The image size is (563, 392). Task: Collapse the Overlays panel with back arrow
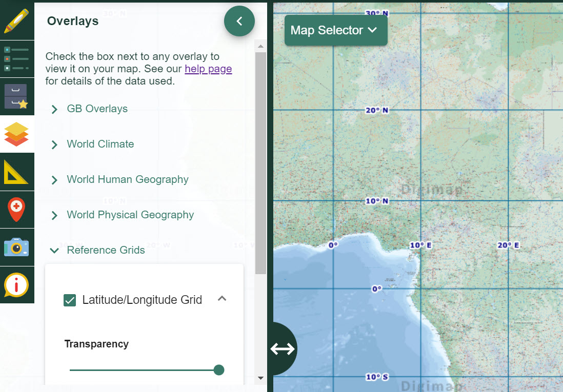[239, 21]
